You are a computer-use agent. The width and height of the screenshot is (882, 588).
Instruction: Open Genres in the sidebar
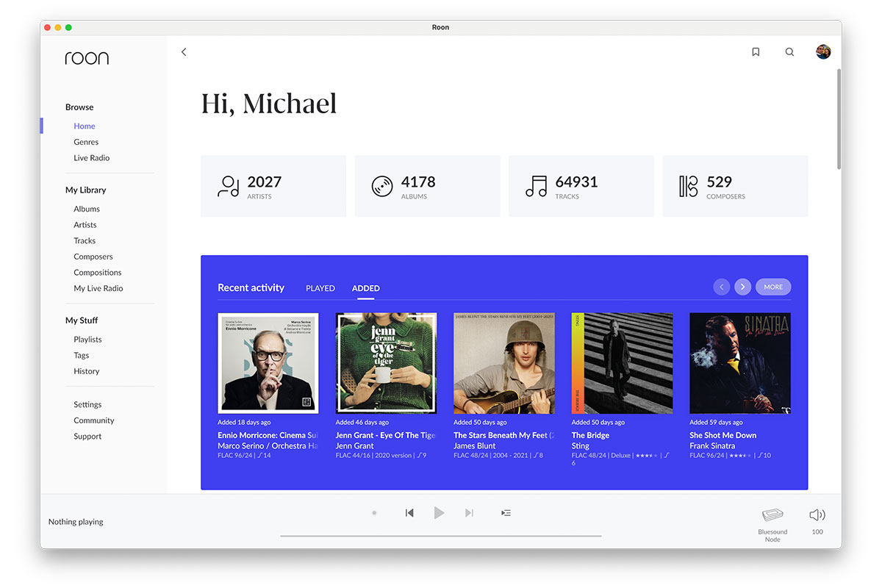(86, 142)
